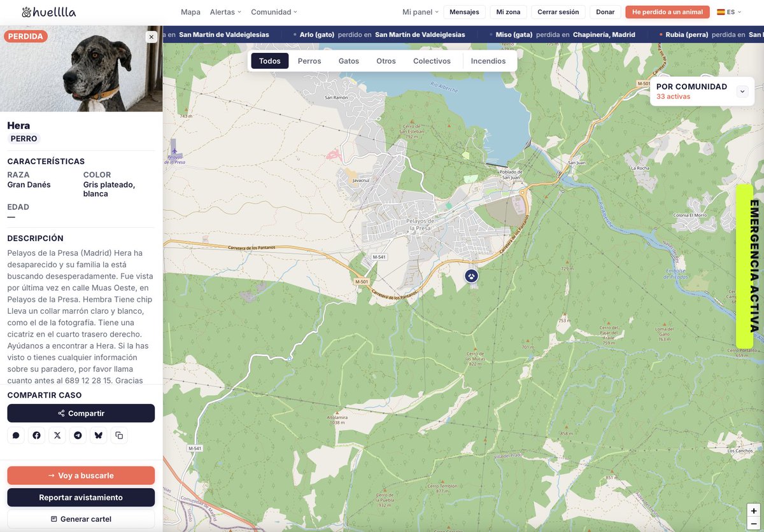Filter the map by Perros

(309, 61)
